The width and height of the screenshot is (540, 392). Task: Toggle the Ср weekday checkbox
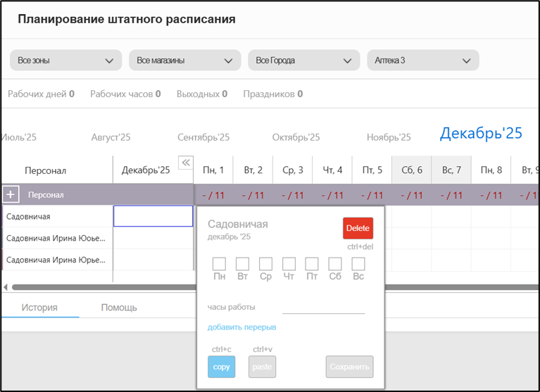pyautogui.click(x=265, y=264)
